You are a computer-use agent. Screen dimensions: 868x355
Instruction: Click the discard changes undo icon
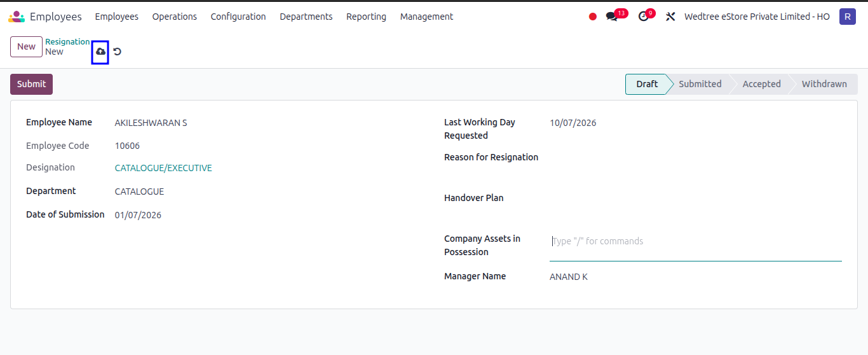(117, 52)
